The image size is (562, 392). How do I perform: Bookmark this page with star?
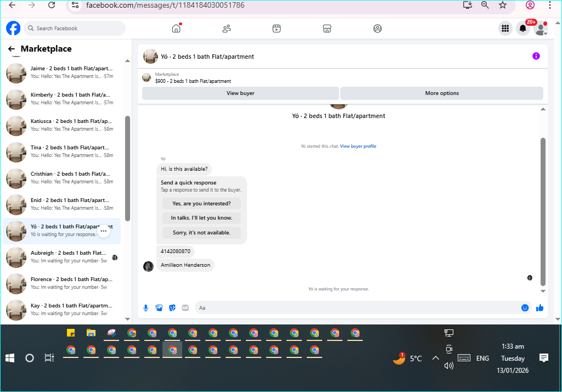point(503,5)
